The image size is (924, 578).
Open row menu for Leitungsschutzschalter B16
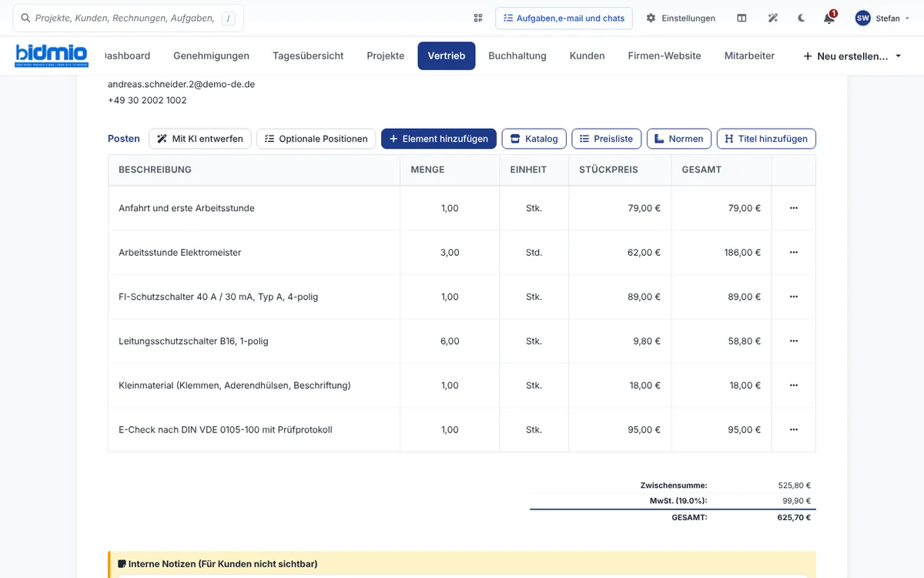794,341
